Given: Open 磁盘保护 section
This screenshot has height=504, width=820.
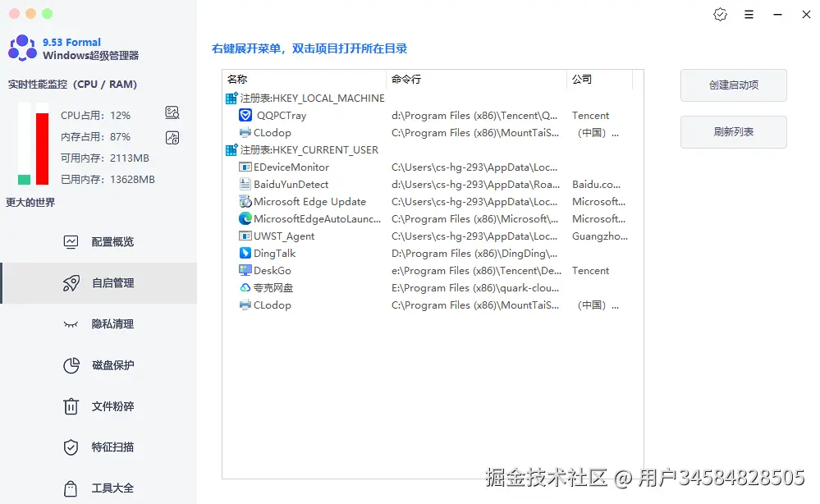Looking at the screenshot, I should (98, 365).
